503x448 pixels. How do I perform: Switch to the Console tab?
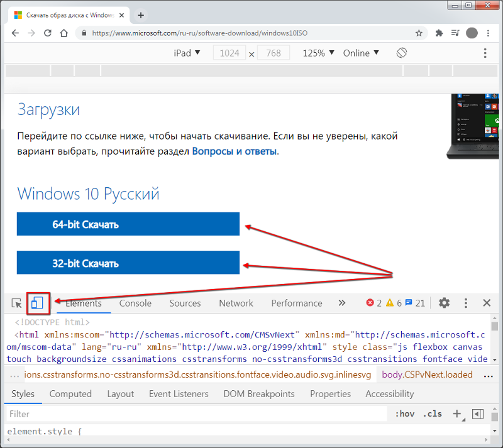[135, 303]
